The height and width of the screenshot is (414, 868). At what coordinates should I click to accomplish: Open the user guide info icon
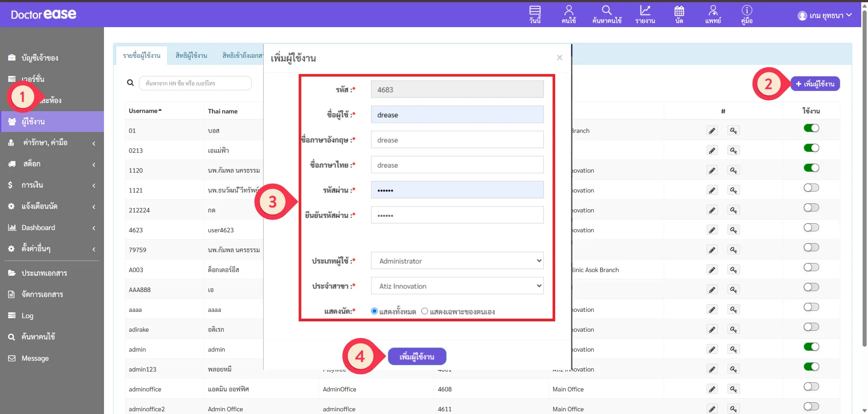pyautogui.click(x=747, y=14)
